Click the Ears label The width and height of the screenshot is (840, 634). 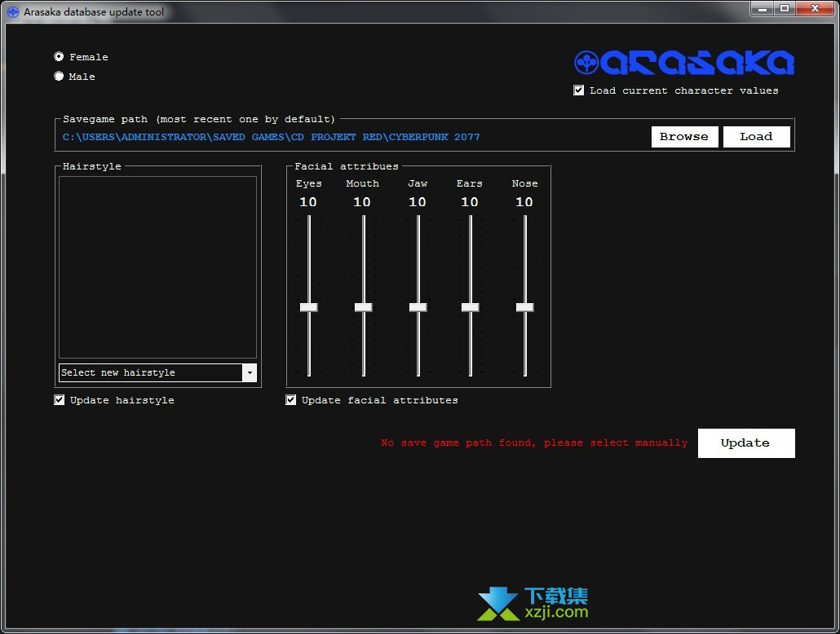(469, 183)
